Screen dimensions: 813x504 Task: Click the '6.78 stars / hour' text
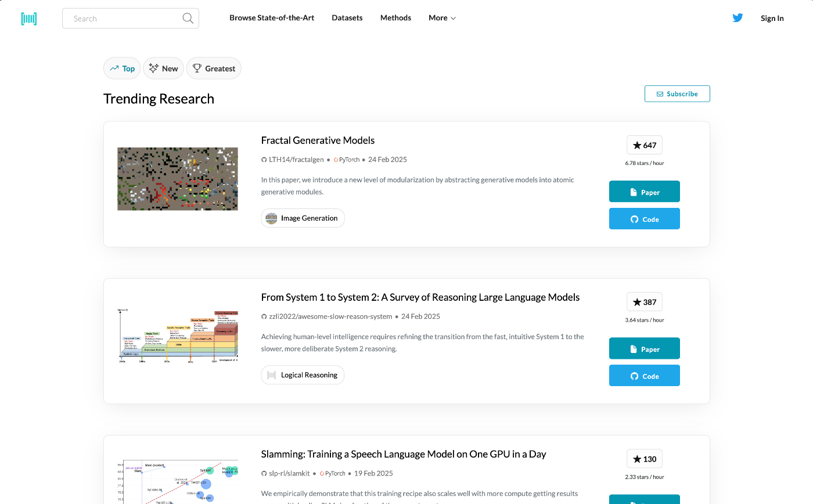tap(645, 163)
